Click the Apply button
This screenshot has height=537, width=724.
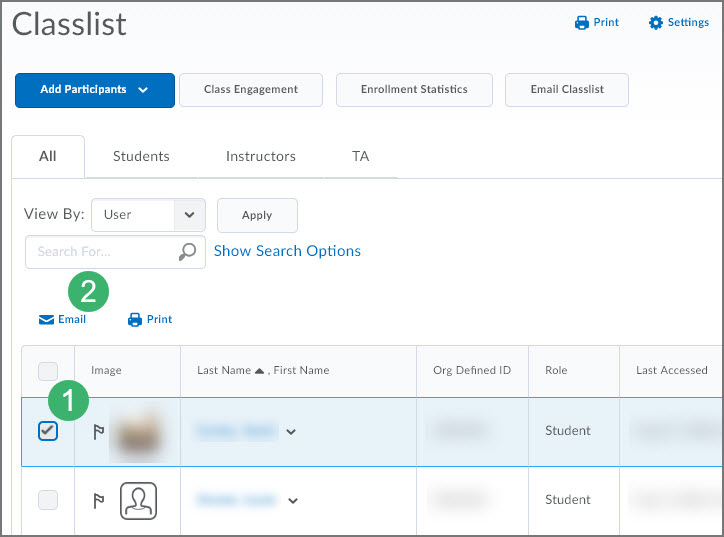[x=257, y=215]
